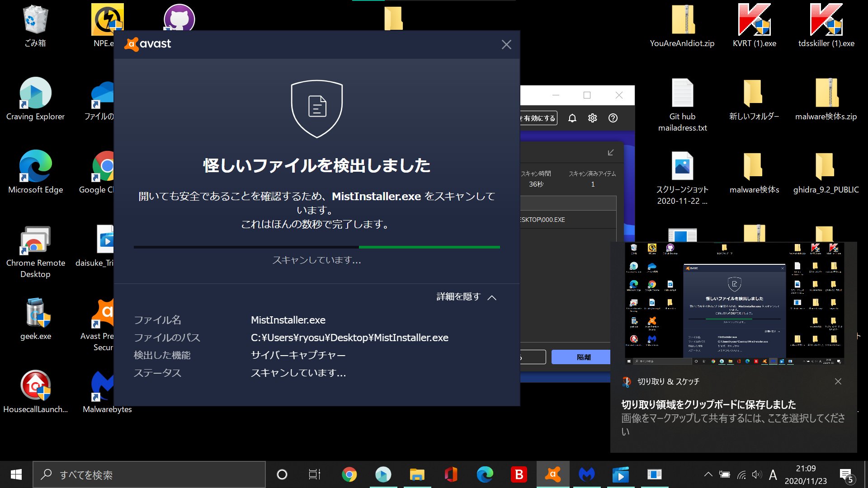Collapse details with 詳細を隠す
This screenshot has height=488, width=868.
click(x=467, y=297)
